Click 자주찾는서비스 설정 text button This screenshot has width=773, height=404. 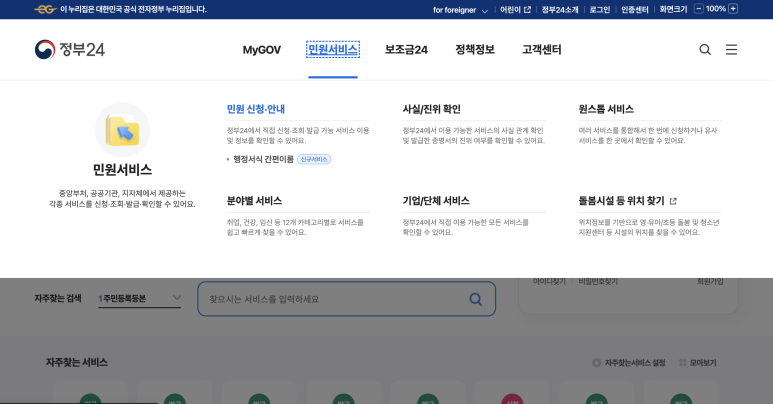click(x=635, y=363)
